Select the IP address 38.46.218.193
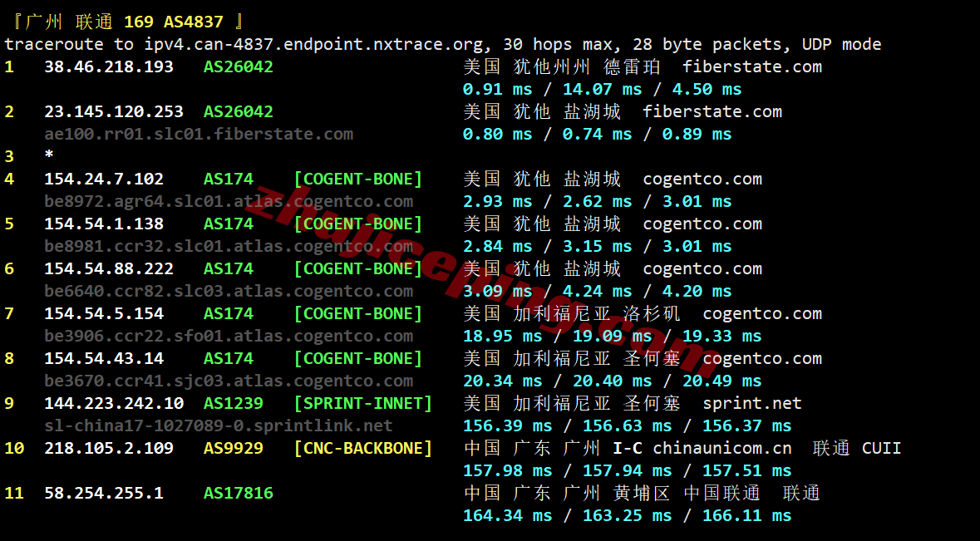980x541 pixels. pos(109,67)
